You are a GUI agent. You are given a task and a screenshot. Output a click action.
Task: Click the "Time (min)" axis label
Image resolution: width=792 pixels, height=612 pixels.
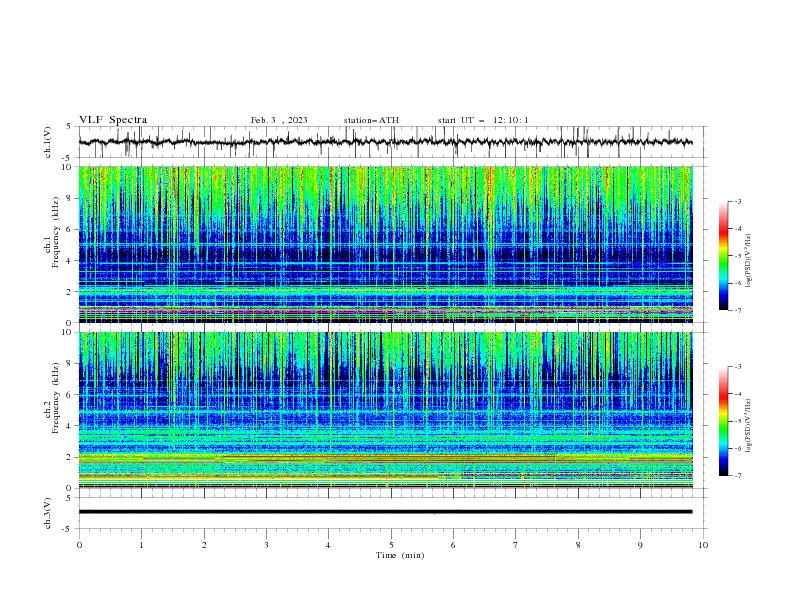point(400,555)
